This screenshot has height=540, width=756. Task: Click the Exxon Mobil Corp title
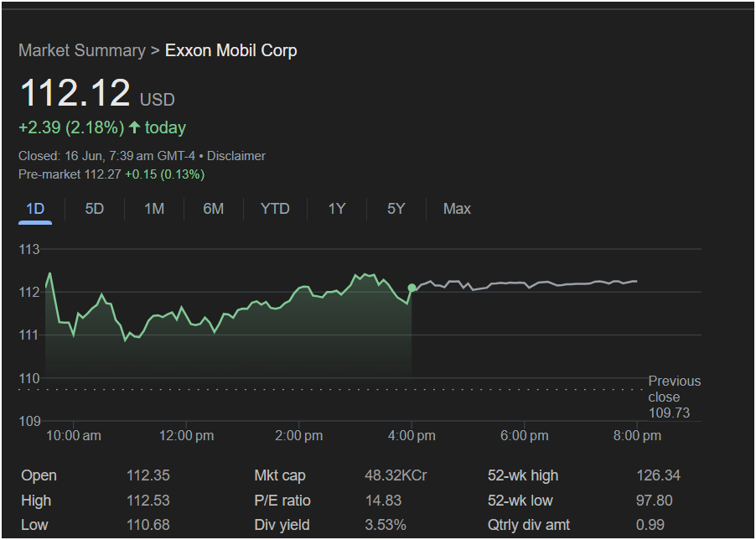(231, 50)
